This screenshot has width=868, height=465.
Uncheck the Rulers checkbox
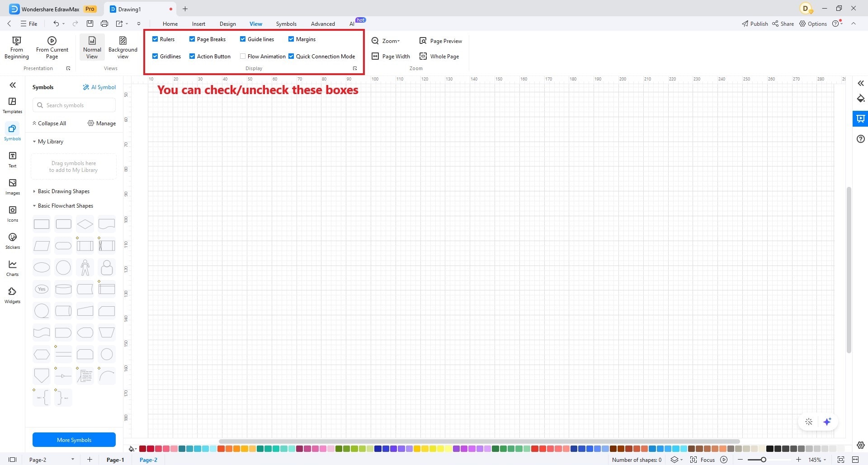[155, 39]
